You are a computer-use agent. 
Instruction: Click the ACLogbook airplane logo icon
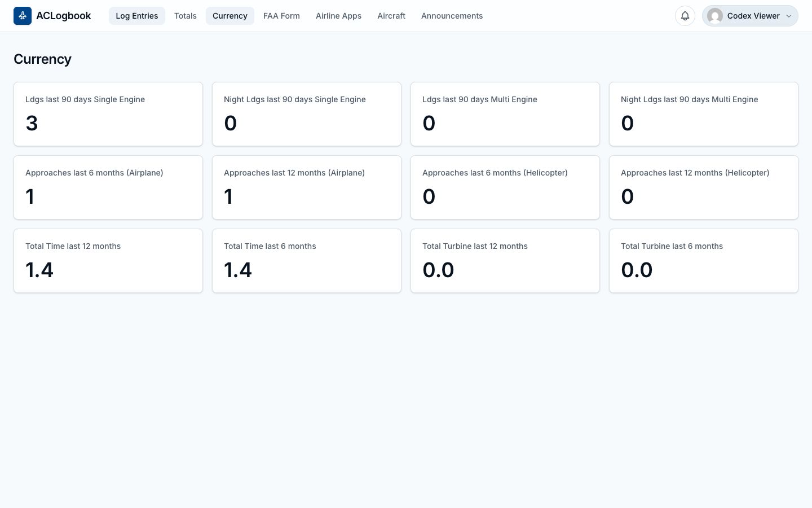click(23, 16)
